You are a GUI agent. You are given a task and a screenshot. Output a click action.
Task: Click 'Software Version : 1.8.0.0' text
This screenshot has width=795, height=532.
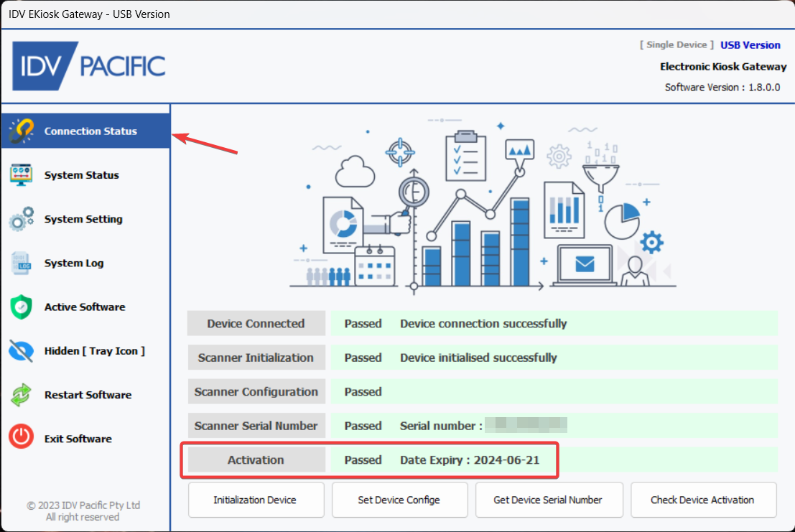pos(722,87)
